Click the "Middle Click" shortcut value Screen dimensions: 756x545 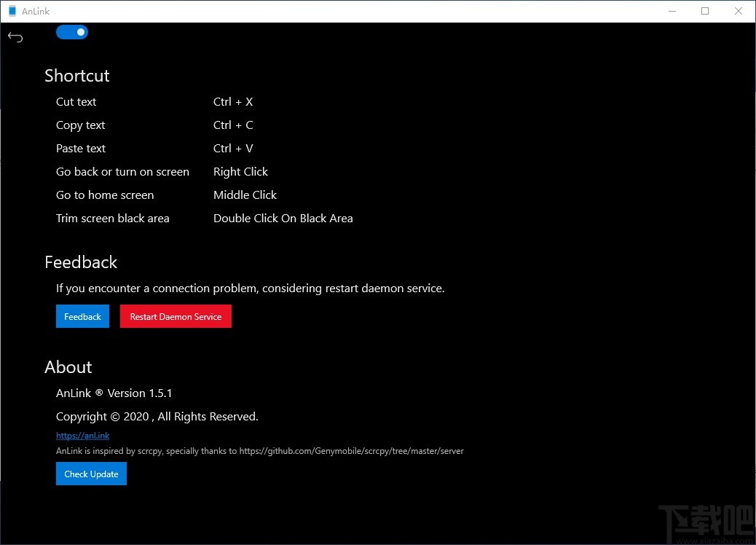coord(245,195)
